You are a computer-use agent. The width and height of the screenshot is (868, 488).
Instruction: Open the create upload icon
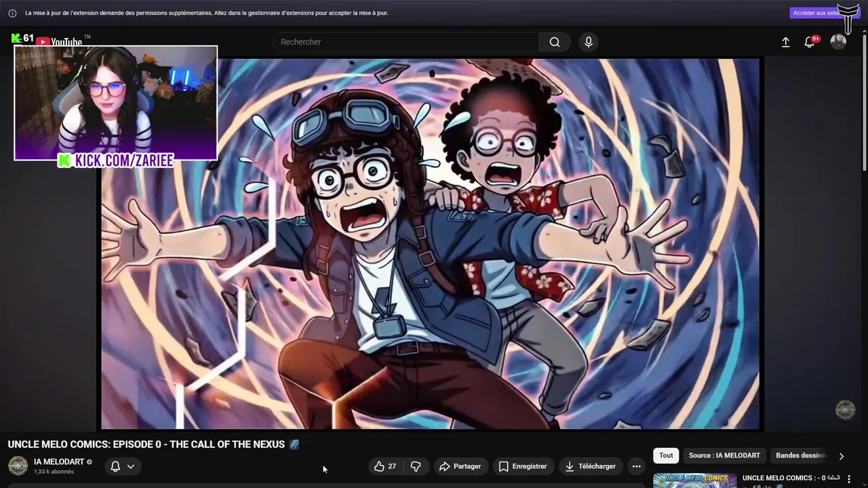coord(785,42)
